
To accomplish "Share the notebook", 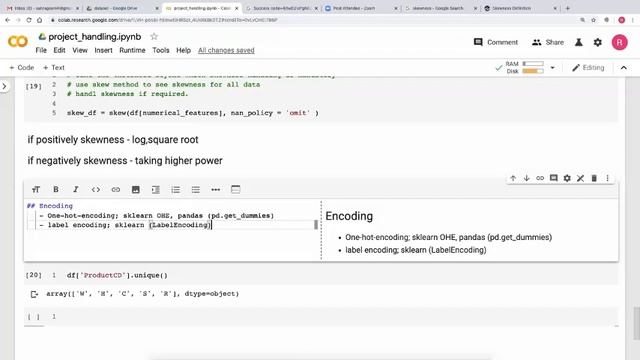I will pos(548,42).
